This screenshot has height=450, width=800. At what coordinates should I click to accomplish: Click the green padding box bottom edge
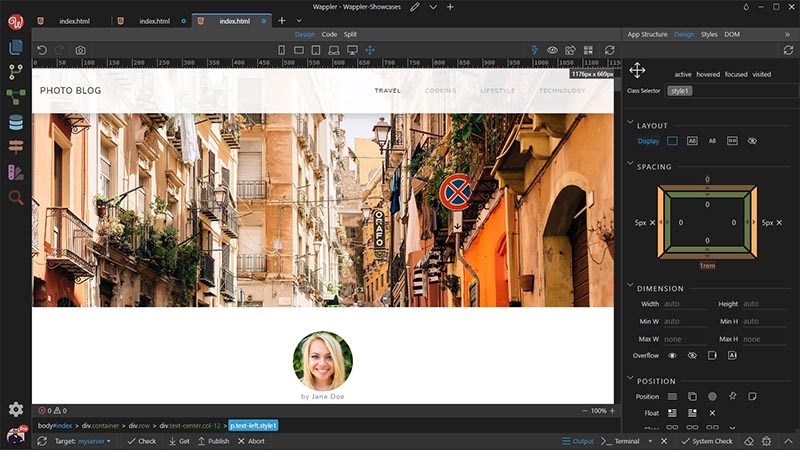(707, 250)
